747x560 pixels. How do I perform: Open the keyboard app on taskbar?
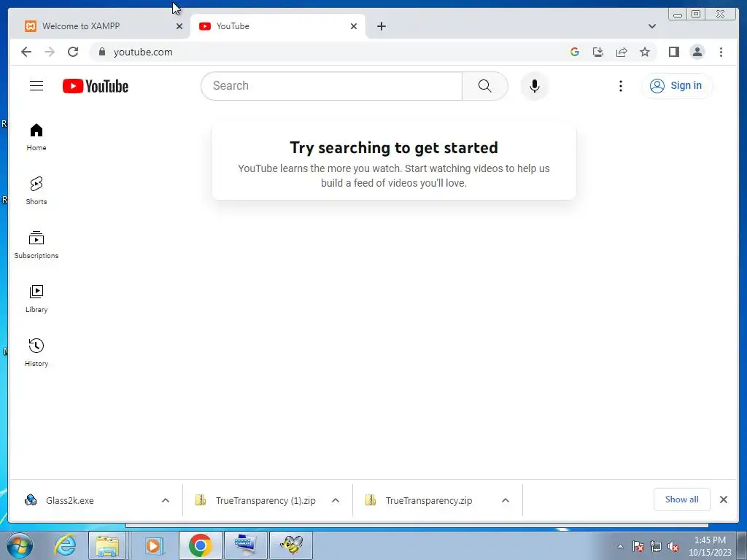(246, 545)
